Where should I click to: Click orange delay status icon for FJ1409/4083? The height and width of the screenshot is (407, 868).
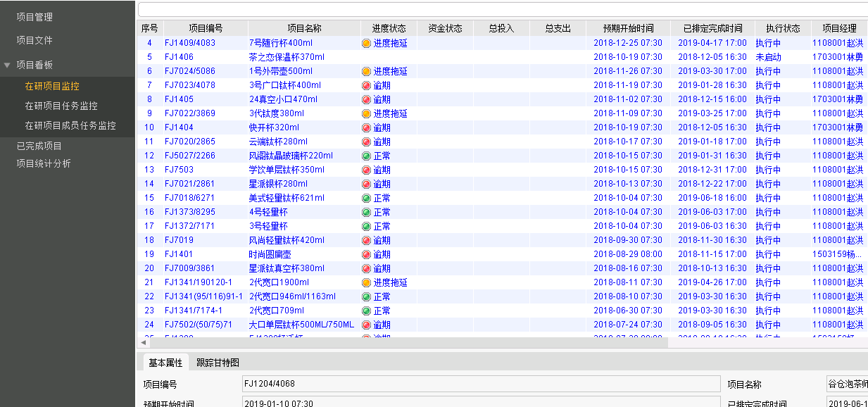[366, 43]
